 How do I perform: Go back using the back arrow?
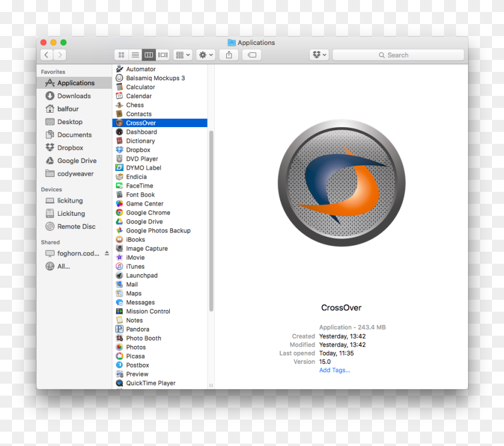point(46,55)
